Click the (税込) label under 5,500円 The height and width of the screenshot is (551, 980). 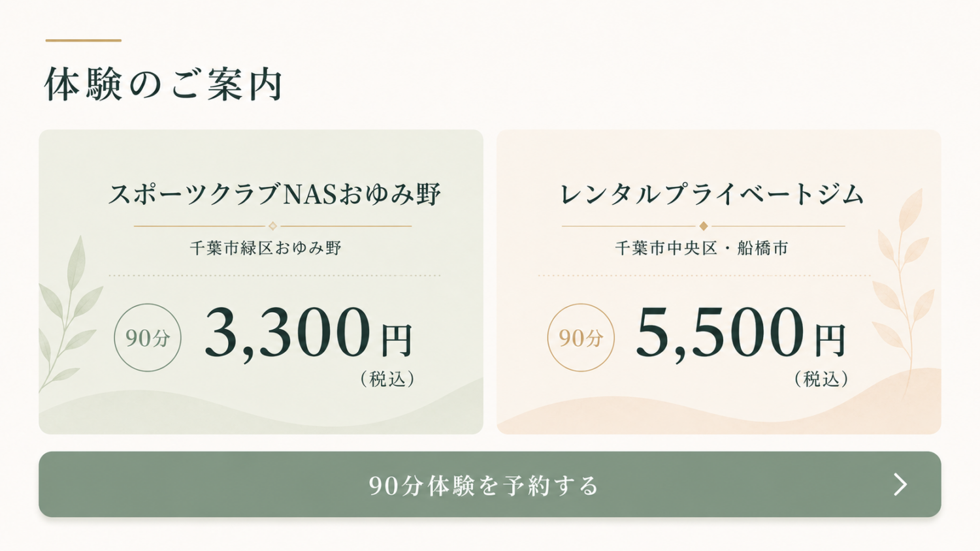821,379
